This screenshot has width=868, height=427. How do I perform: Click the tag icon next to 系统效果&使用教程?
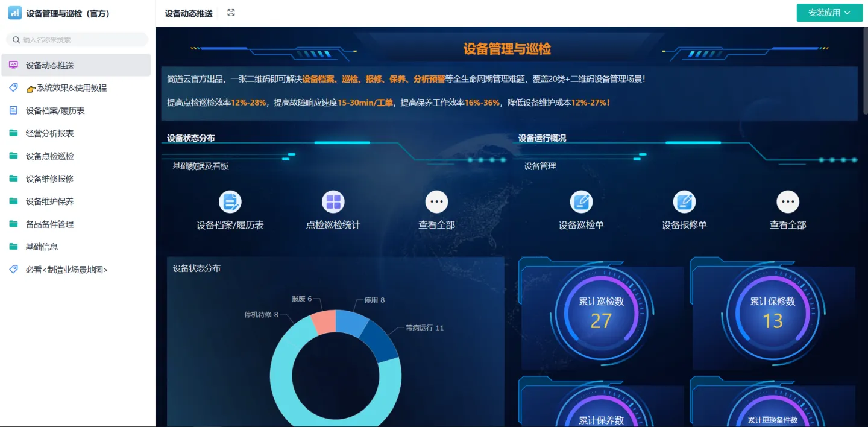[x=13, y=87]
